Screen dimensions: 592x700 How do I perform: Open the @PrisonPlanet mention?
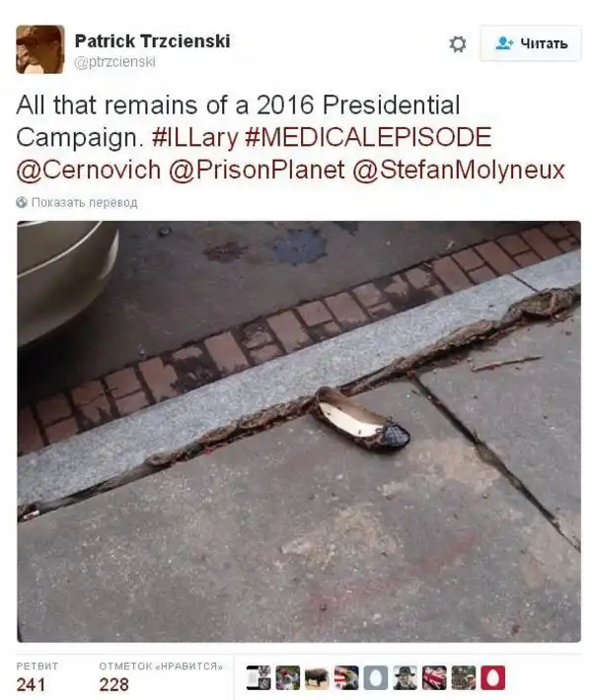(x=257, y=171)
